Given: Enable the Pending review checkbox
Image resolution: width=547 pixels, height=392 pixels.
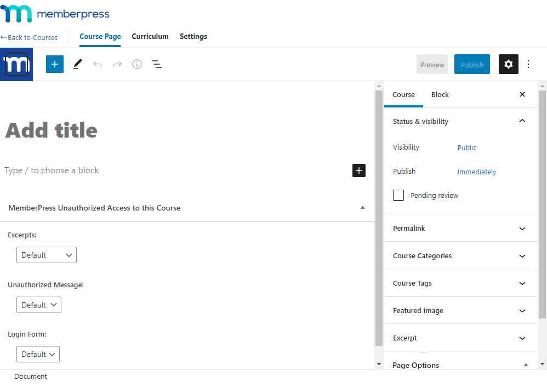Looking at the screenshot, I should tap(398, 195).
